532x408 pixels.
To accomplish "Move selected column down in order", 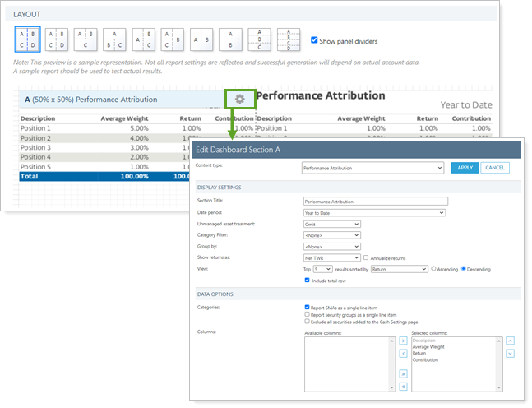I will click(511, 354).
